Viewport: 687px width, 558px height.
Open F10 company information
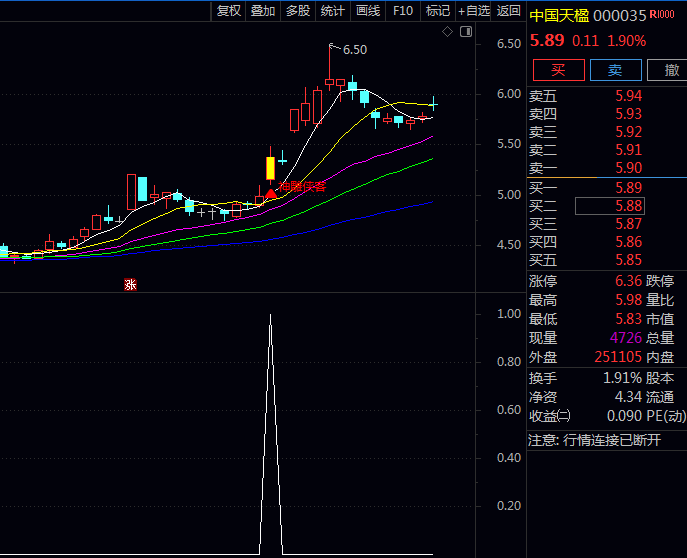tap(403, 11)
